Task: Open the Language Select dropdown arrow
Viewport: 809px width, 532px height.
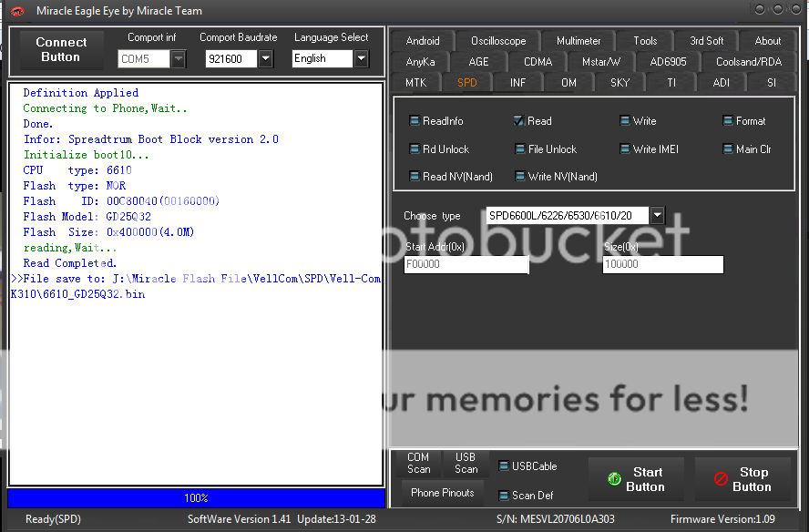Action: pyautogui.click(x=361, y=59)
